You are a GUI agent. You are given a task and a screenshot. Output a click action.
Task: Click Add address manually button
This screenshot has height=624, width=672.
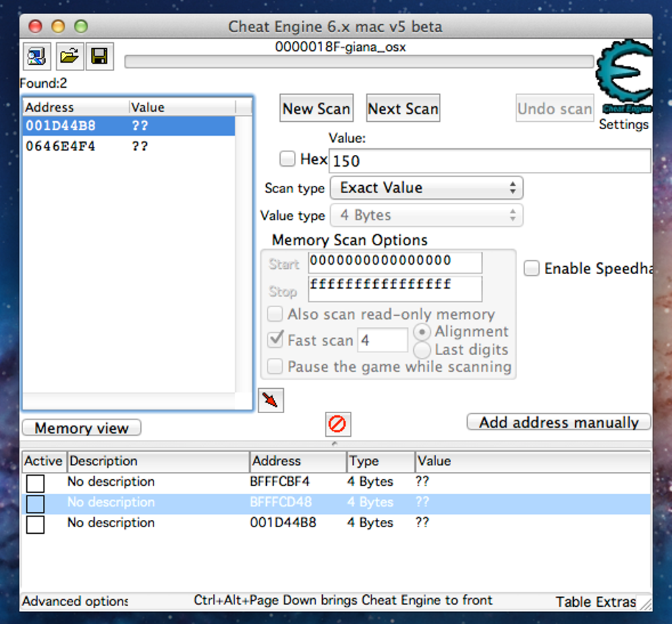pyautogui.click(x=559, y=422)
